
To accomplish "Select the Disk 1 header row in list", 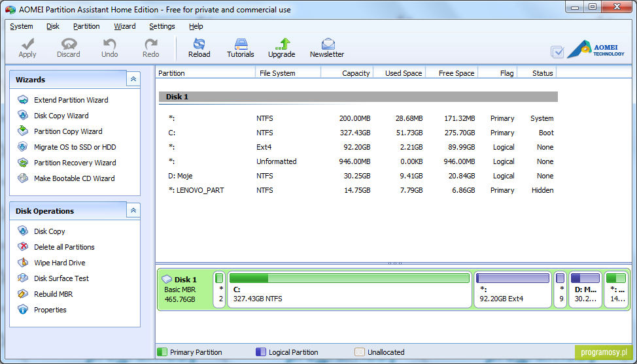I will pyautogui.click(x=358, y=97).
